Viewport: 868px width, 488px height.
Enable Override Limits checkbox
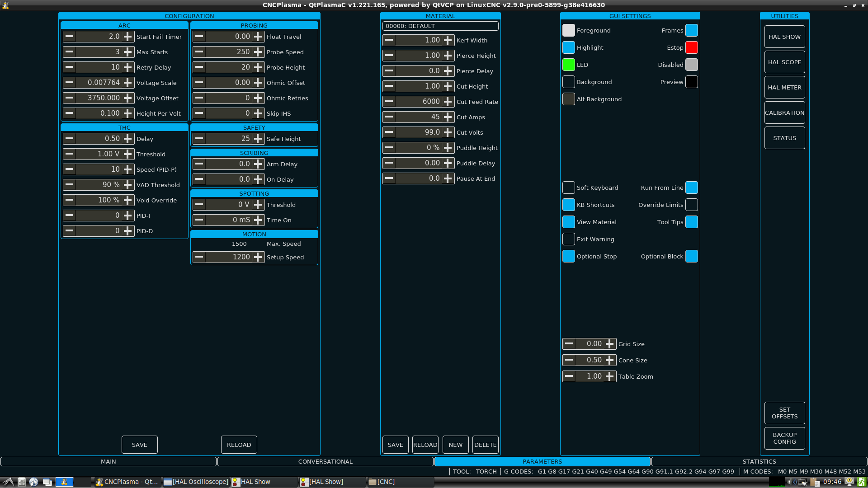point(692,205)
